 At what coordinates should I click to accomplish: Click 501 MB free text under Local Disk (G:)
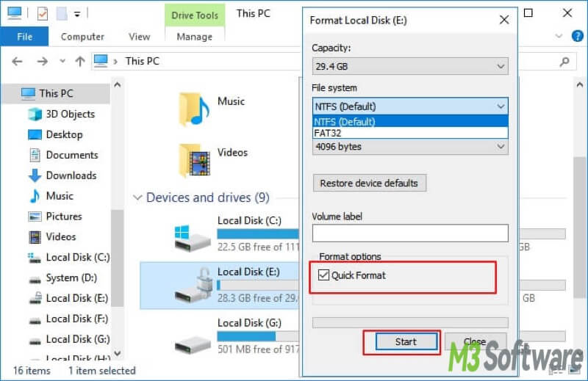click(259, 349)
